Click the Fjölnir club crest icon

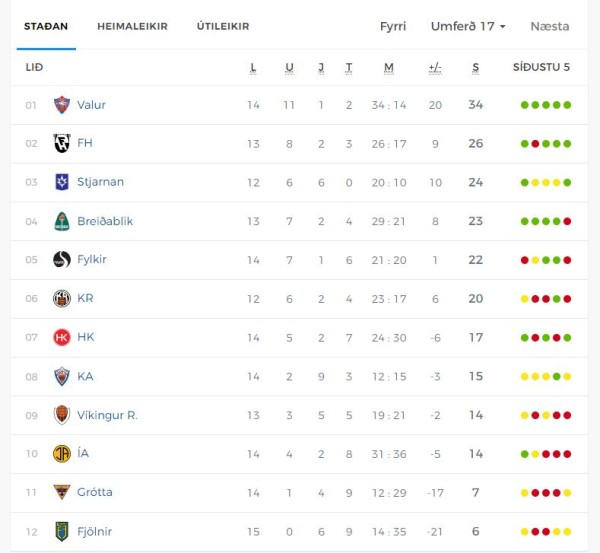tap(62, 532)
